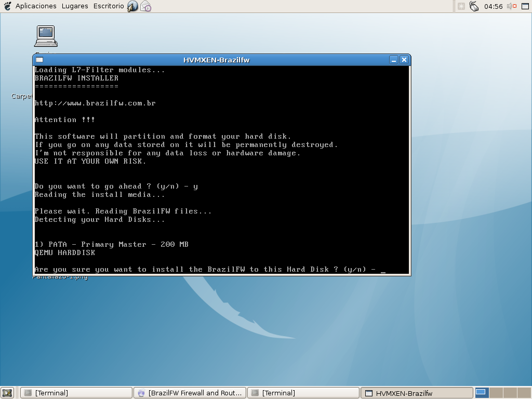The image size is (532, 399).
Task: Close the HVMXEN-Brazilfw window
Action: click(x=404, y=60)
